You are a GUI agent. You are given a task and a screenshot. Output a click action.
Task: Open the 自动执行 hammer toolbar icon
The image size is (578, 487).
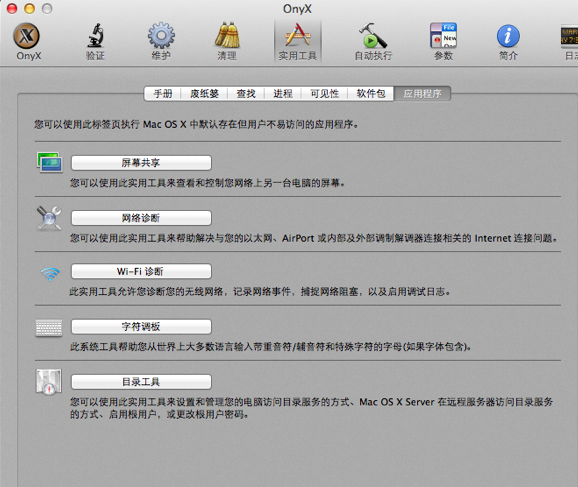(x=373, y=35)
